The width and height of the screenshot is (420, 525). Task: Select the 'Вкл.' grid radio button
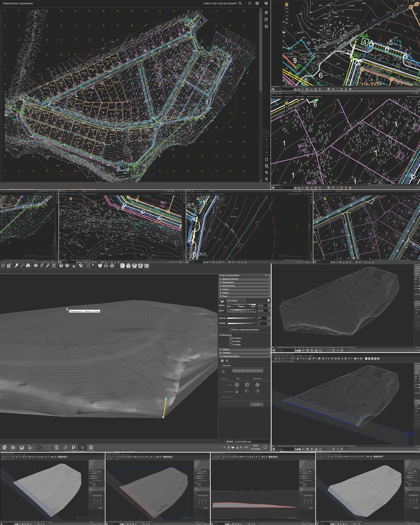(x=235, y=379)
